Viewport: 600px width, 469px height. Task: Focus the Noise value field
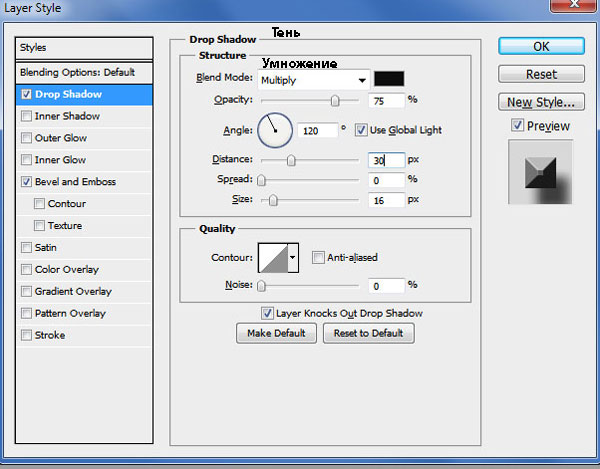pos(386,286)
